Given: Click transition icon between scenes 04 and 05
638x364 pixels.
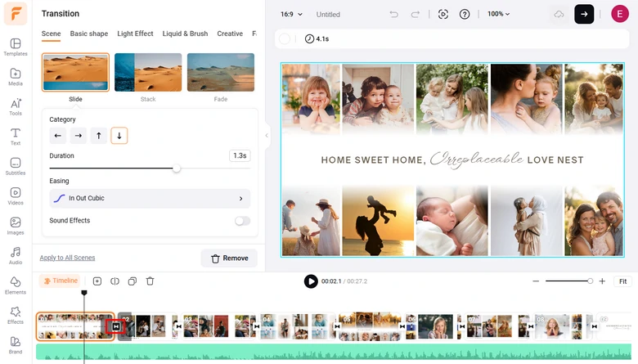Looking at the screenshot, I should click(x=337, y=326).
